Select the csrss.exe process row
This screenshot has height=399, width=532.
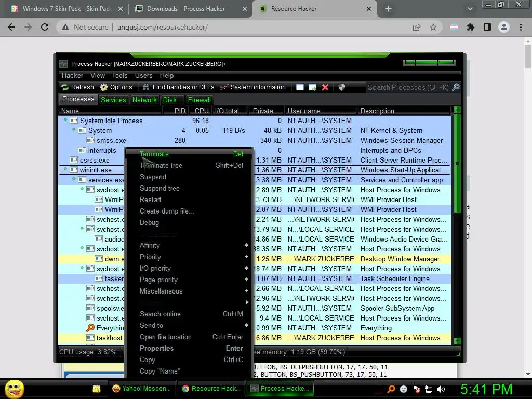[255, 160]
